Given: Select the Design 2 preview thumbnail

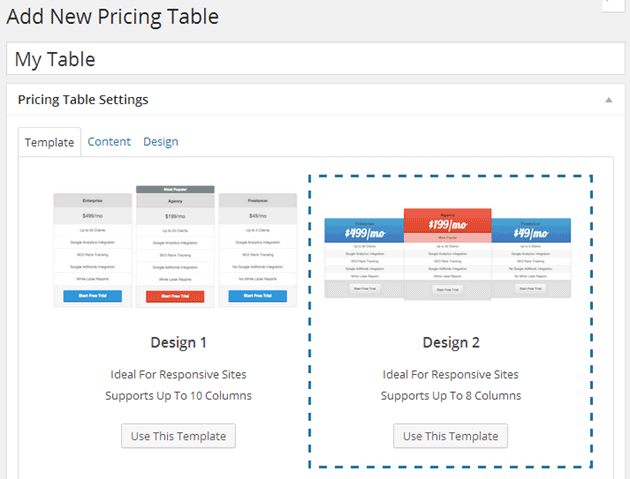Looking at the screenshot, I should click(x=448, y=254).
